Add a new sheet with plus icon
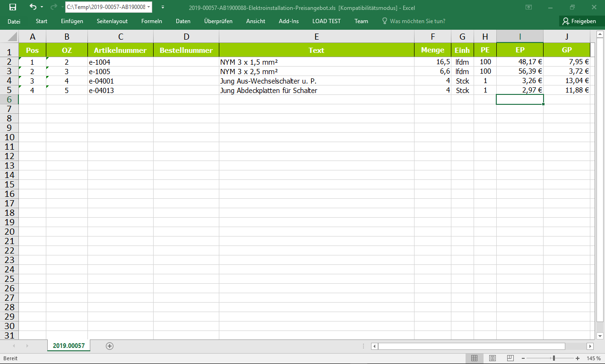Image resolution: width=605 pixels, height=364 pixels. point(110,346)
